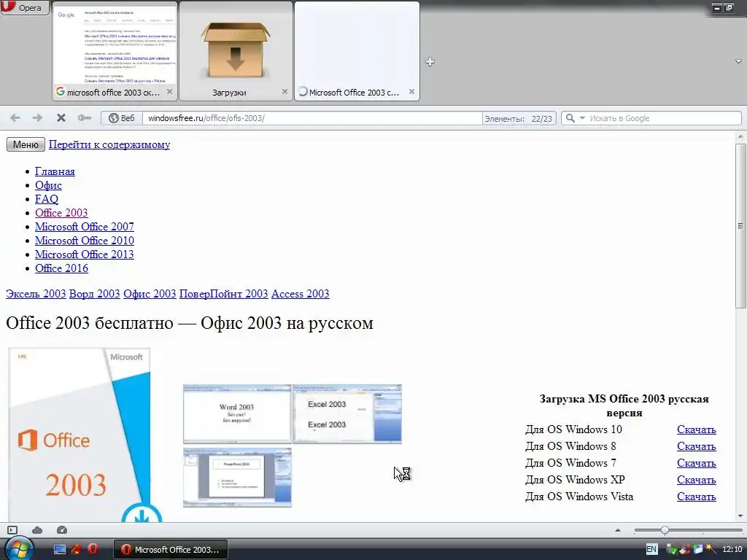This screenshot has height=560, width=747.
Task: Open the FAQ link
Action: 47,198
